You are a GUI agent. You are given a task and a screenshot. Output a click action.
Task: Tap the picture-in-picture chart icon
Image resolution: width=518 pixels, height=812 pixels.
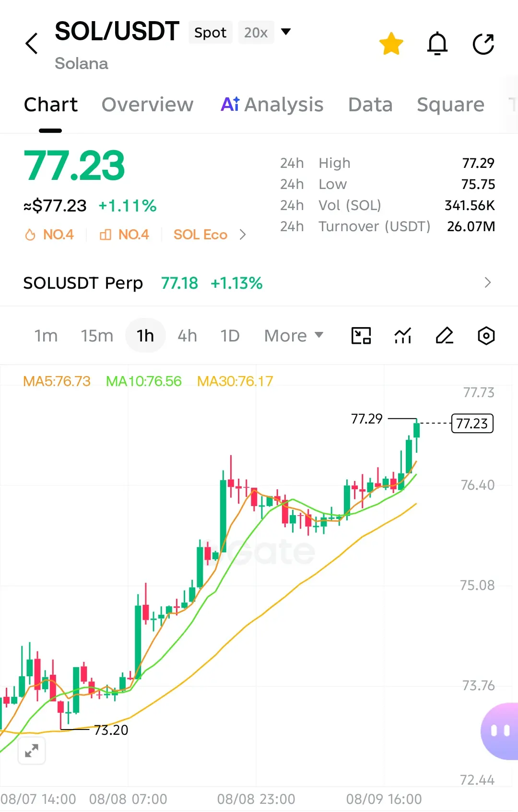361,336
